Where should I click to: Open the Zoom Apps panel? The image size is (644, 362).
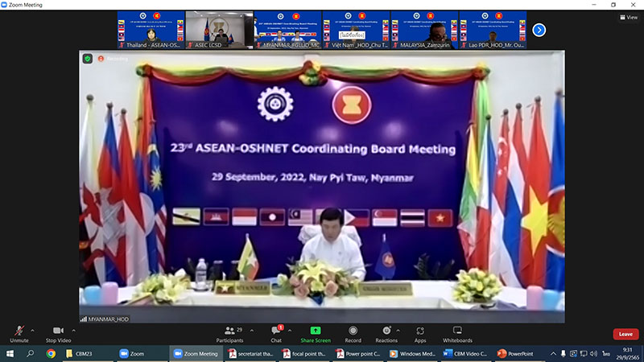tap(420, 334)
